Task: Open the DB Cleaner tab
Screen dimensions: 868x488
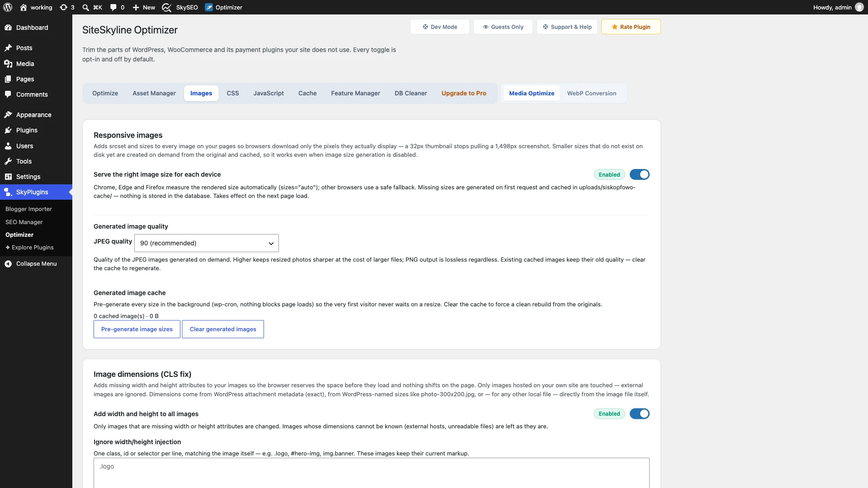Action: [x=410, y=93]
